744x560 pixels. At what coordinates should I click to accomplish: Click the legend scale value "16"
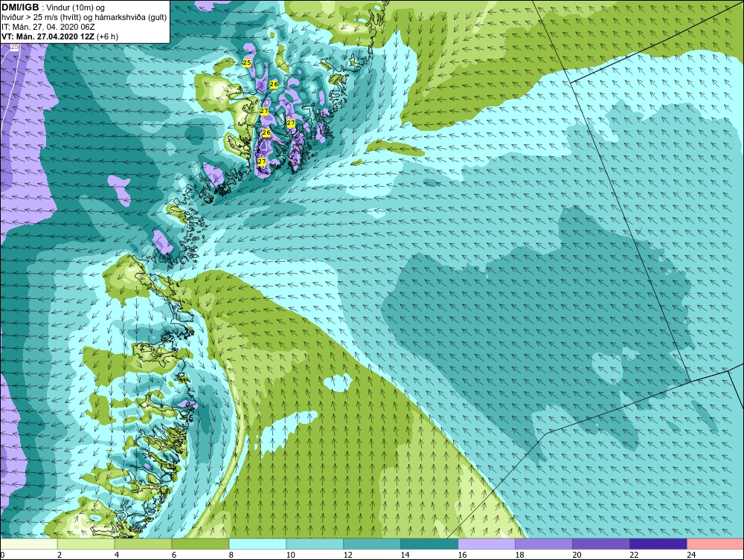pos(462,555)
